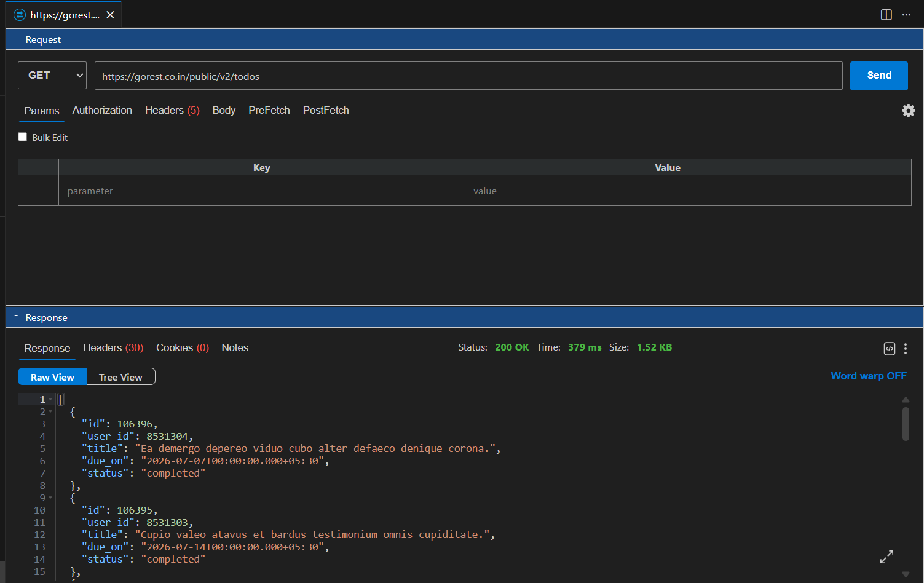Viewport: 924px width, 583px height.
Task: Fold the JSON object at line 2
Action: click(50, 411)
